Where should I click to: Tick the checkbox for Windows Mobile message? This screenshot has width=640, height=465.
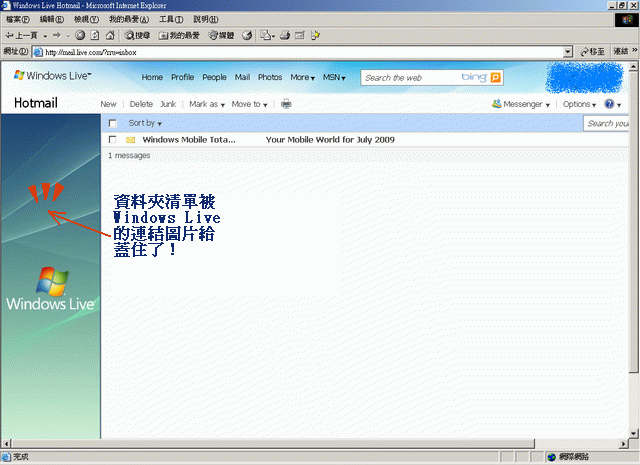[113, 140]
